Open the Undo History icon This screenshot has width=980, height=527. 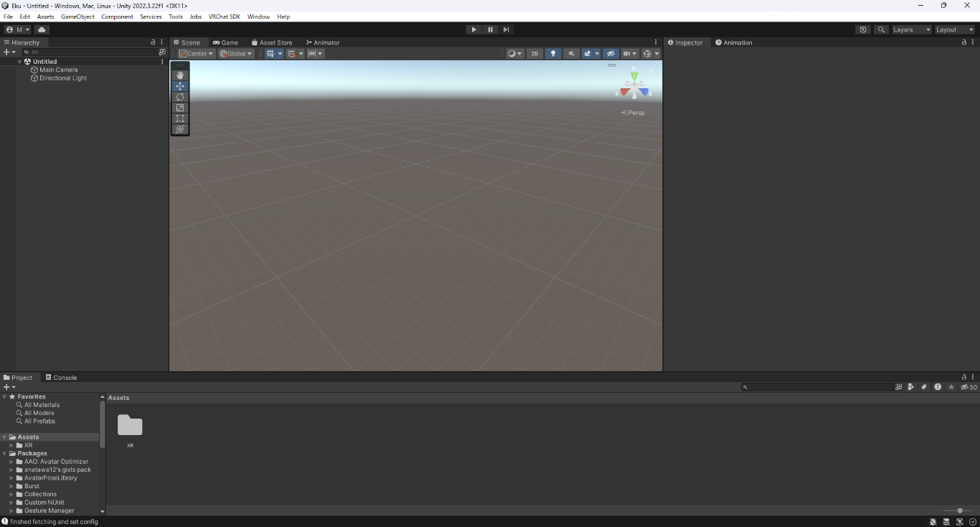tap(863, 29)
